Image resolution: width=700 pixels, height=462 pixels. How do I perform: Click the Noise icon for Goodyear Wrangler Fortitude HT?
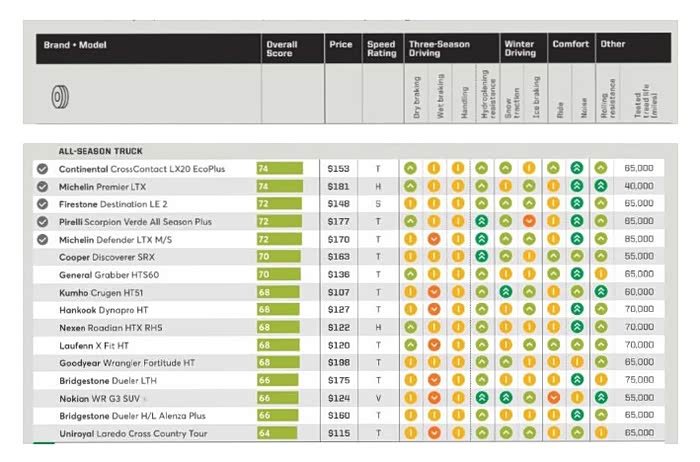[577, 362]
